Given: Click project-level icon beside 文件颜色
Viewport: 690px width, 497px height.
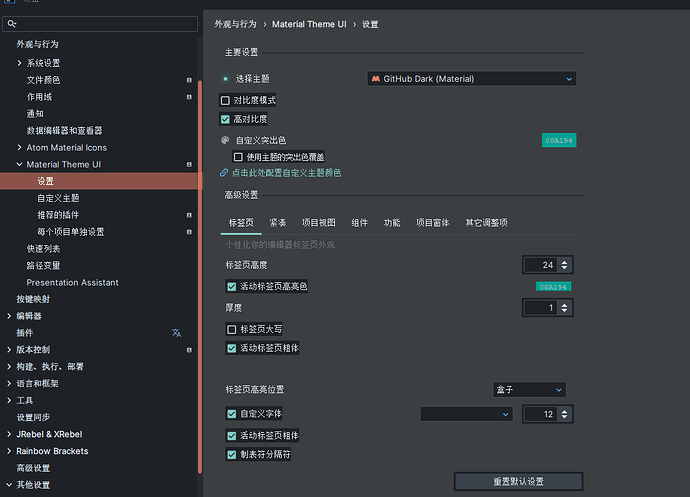Looking at the screenshot, I should (x=189, y=80).
